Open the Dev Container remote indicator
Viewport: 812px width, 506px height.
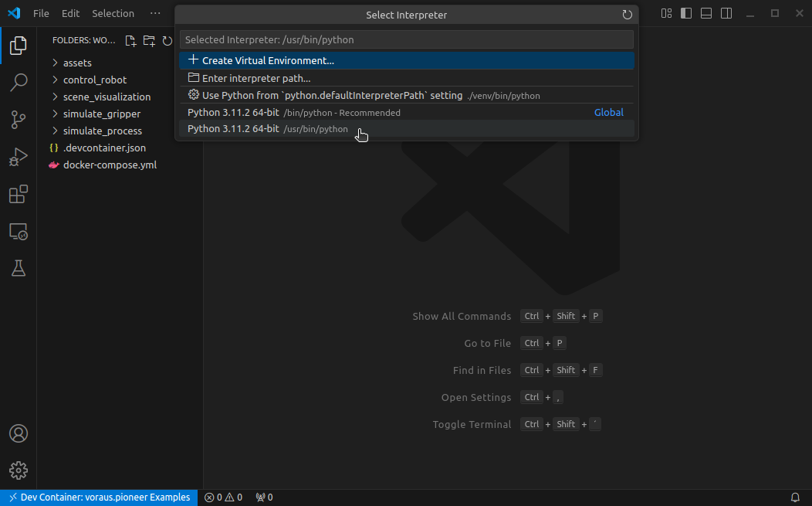tap(99, 498)
